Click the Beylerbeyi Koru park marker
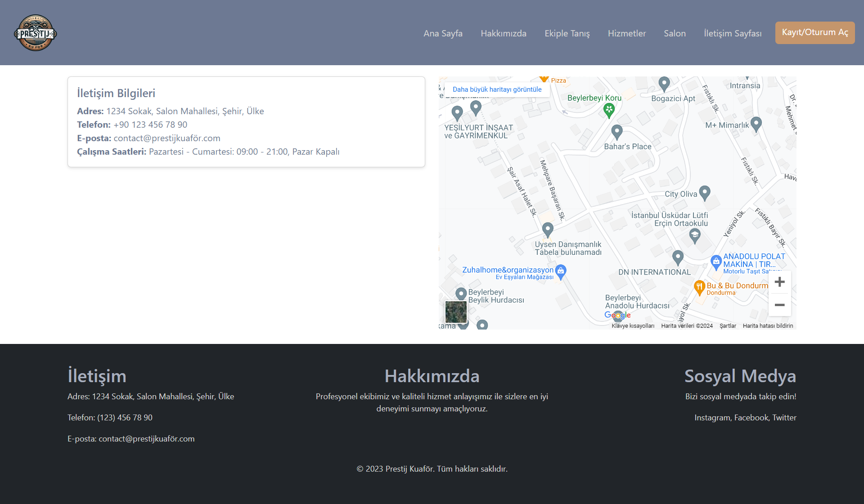This screenshot has width=864, height=504. point(609,109)
